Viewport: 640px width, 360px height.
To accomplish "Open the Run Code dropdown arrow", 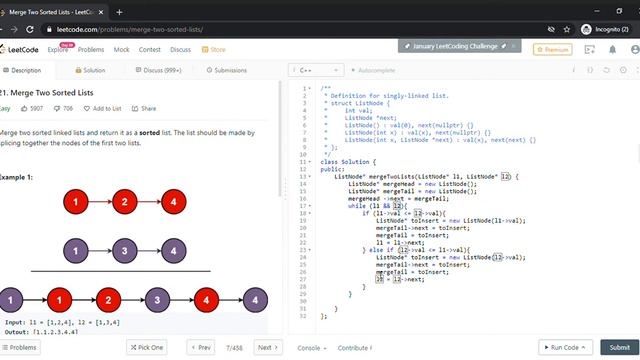I will (584, 347).
